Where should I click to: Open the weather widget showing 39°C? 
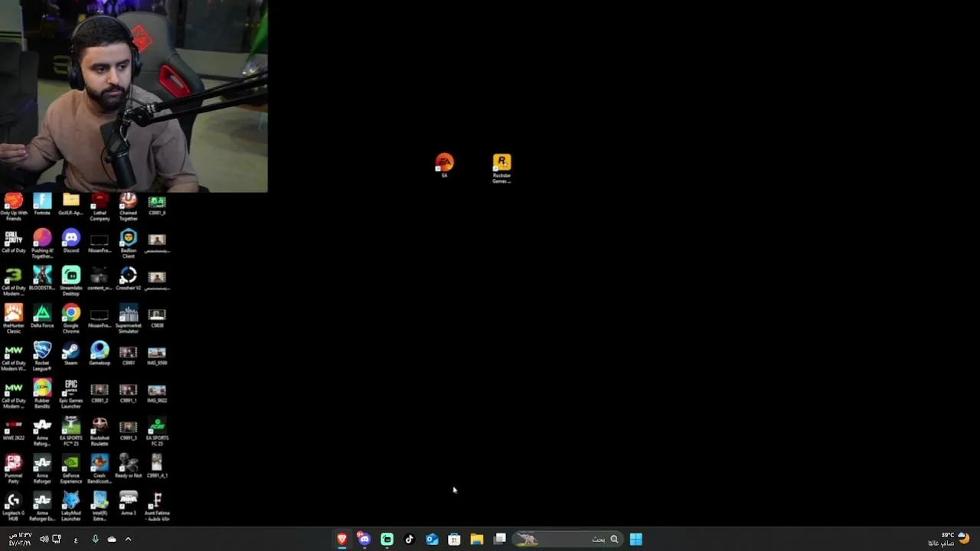coord(948,539)
